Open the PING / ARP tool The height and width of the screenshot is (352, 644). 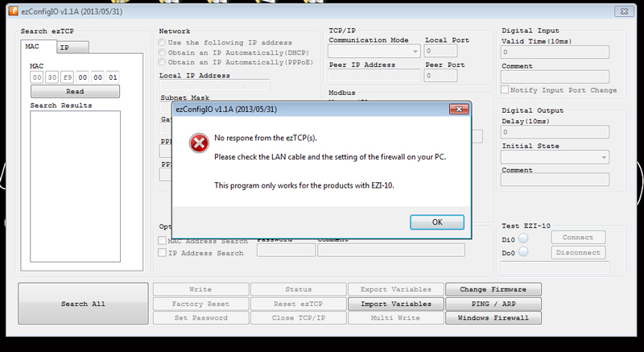(493, 304)
